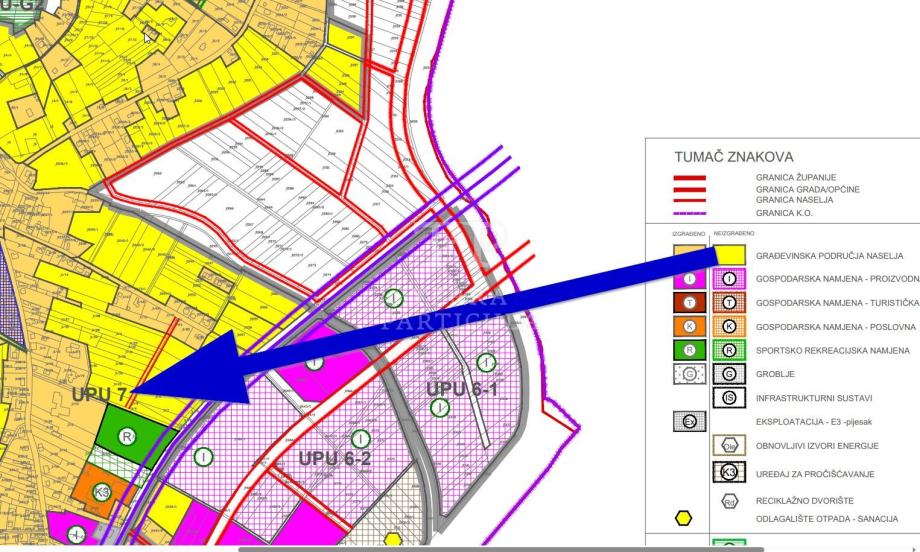The height and width of the screenshot is (552, 920).
Task: Click the ODLAGALIŠTE OTPADA - SANACIJA legend text
Action: [x=827, y=519]
